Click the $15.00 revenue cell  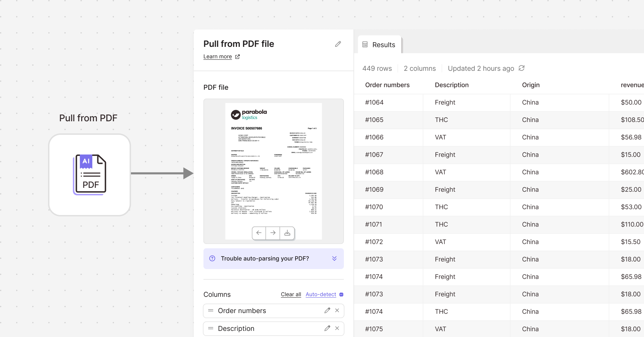[626, 155]
